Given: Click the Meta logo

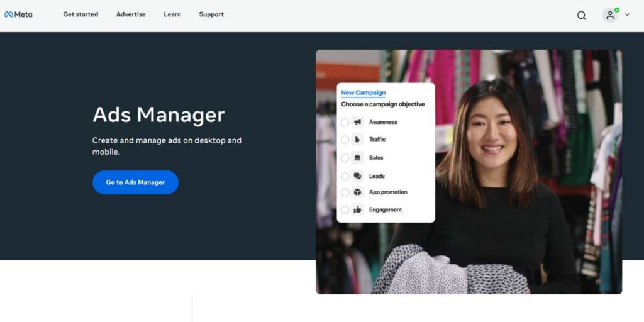Looking at the screenshot, I should [x=18, y=14].
